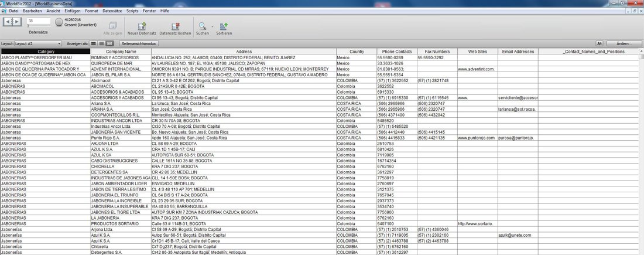Select company cell PRODUCTOS SORTARIO
Viewport: 644px width, 255px height.
pyautogui.click(x=121, y=223)
